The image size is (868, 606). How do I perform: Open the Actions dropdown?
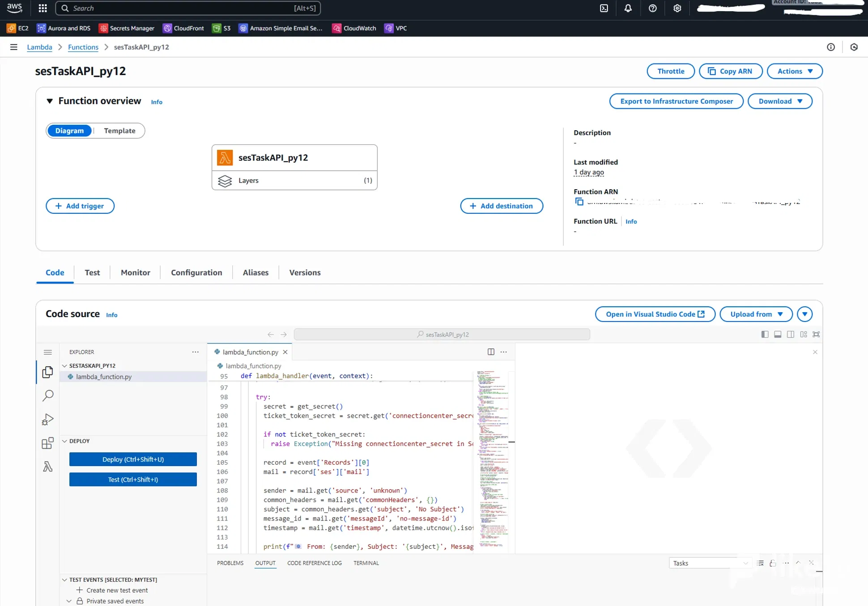click(x=795, y=71)
